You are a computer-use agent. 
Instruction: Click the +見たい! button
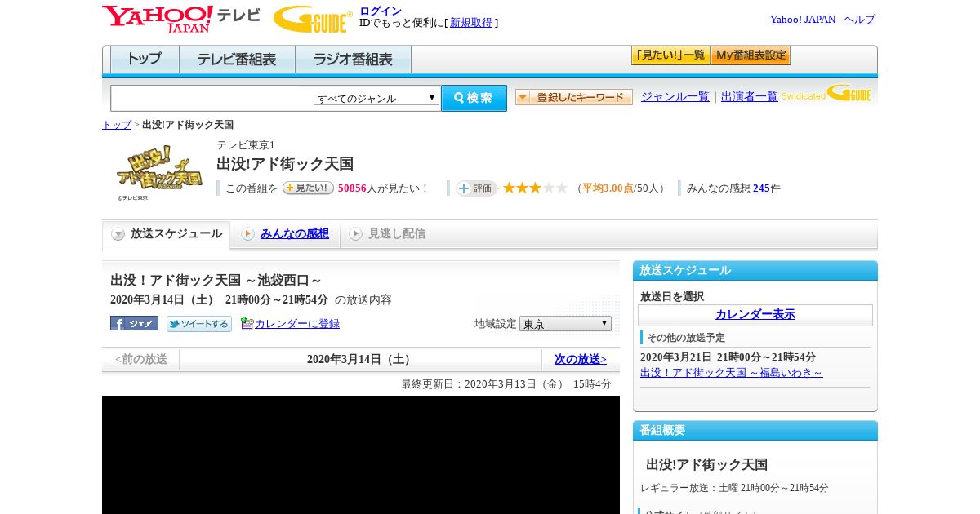click(308, 188)
